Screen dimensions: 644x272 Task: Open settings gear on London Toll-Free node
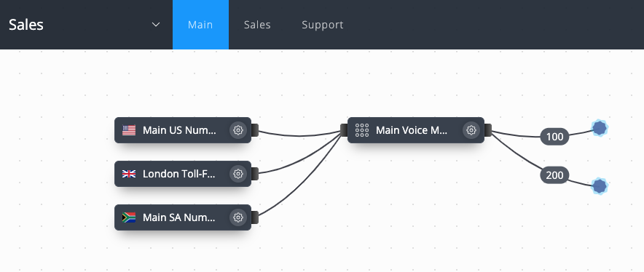(237, 174)
